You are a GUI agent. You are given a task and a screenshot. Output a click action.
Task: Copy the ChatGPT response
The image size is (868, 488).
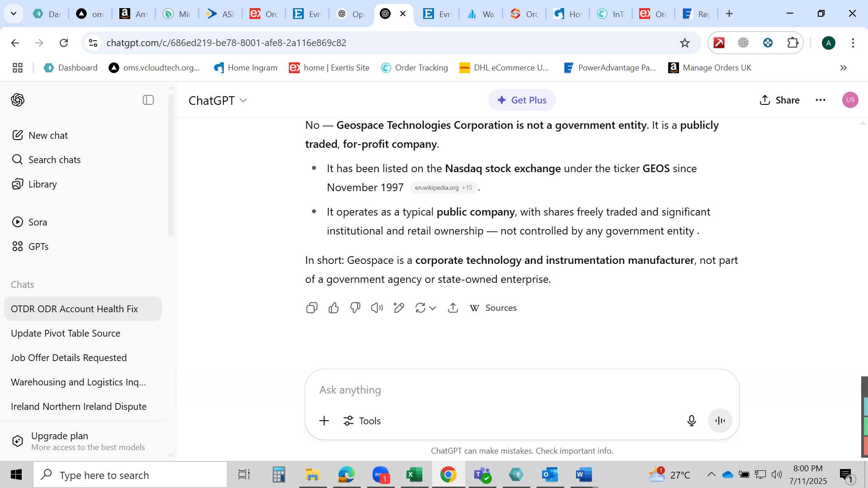312,308
